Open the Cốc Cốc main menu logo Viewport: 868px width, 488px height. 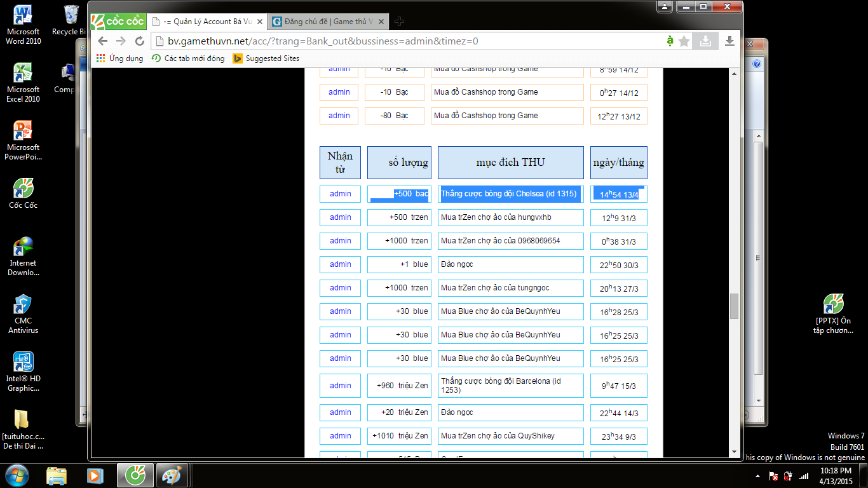click(x=118, y=21)
